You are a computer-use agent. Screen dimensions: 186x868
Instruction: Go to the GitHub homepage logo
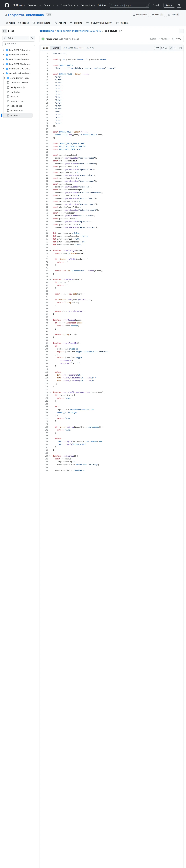pos(7,5)
